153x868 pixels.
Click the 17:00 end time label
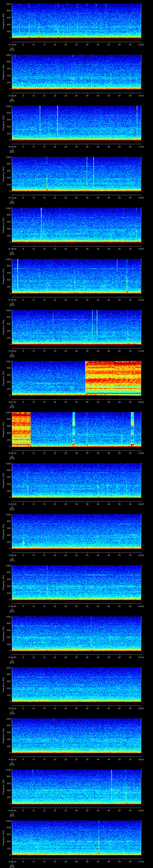[x=141, y=147]
